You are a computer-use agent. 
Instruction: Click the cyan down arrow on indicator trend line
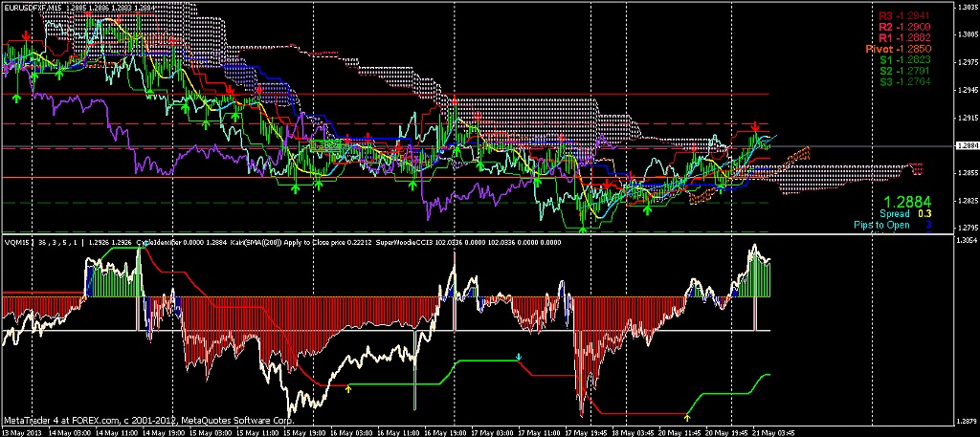click(518, 357)
